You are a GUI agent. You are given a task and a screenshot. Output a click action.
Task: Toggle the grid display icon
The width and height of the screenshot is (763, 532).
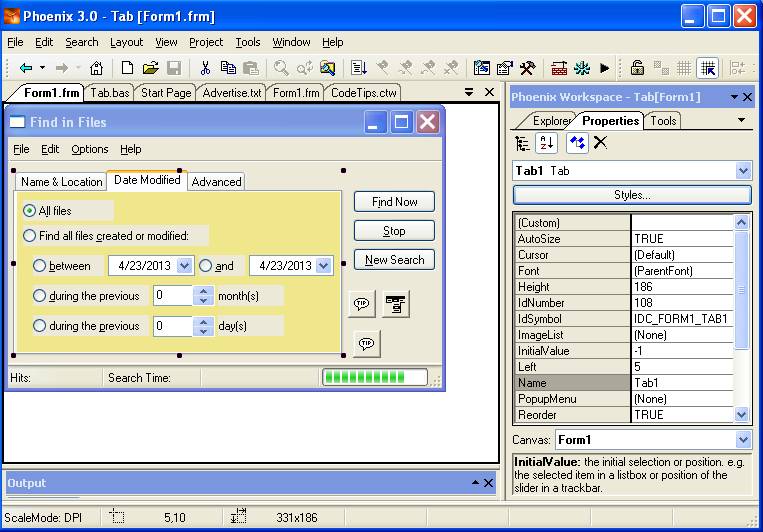[x=684, y=68]
